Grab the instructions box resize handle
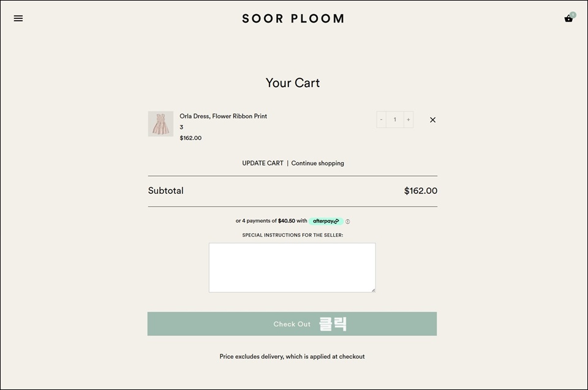The image size is (588, 390). (x=374, y=290)
